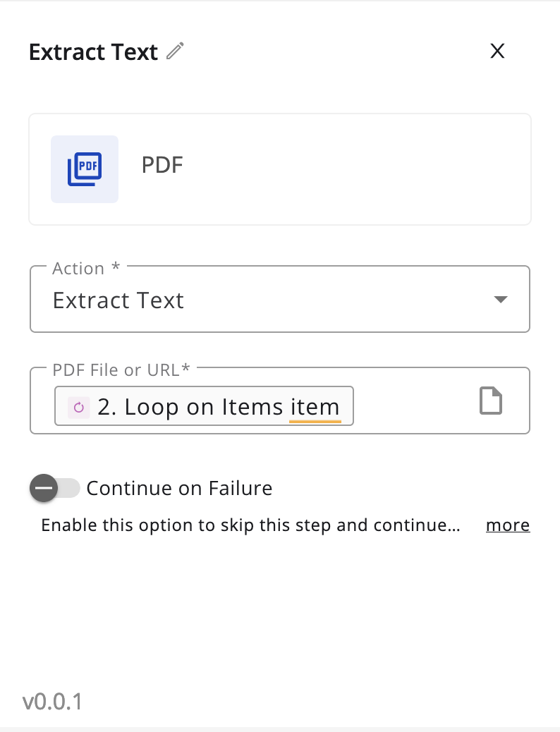Image resolution: width=560 pixels, height=732 pixels.
Task: Click the v0.0.1 version label
Action: (52, 701)
